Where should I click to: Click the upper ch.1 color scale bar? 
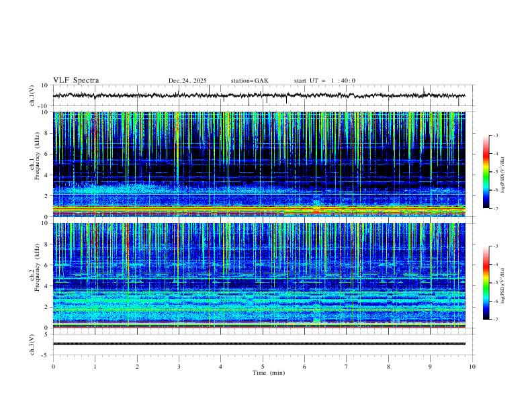[486, 172]
